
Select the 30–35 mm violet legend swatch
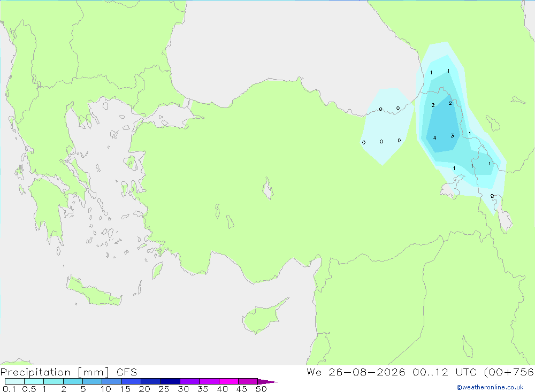[190, 381]
